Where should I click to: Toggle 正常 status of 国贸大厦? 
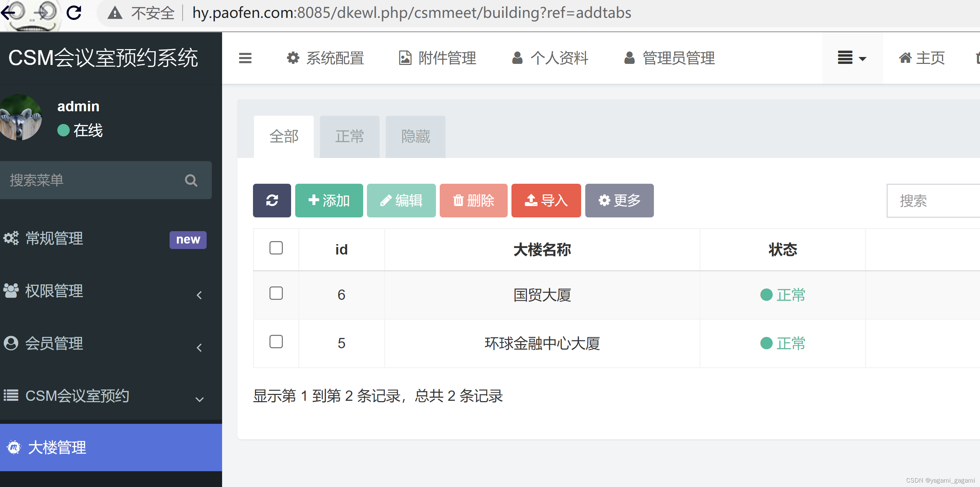(783, 295)
